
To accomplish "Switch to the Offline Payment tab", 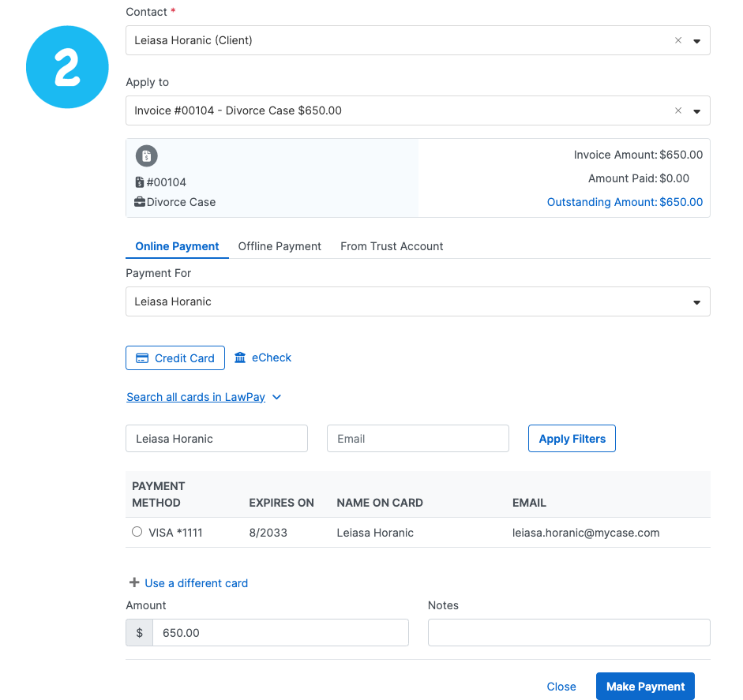I will coord(280,246).
